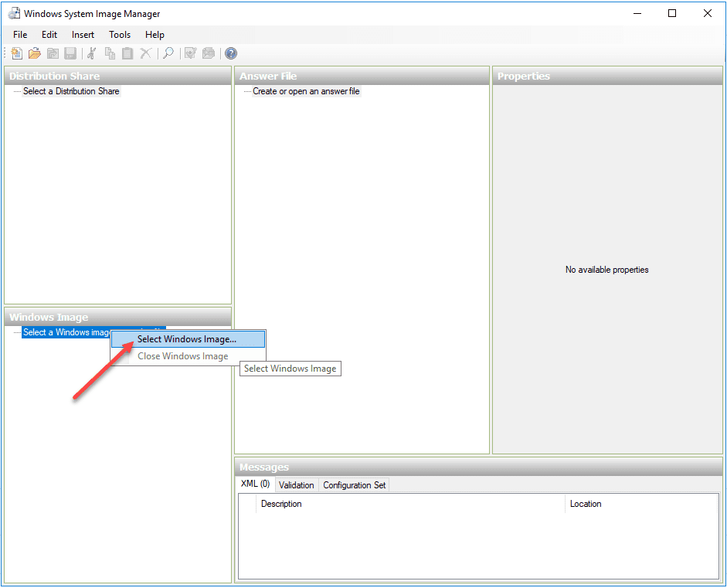Open the Insert menu
The height and width of the screenshot is (588, 727).
pyautogui.click(x=83, y=35)
